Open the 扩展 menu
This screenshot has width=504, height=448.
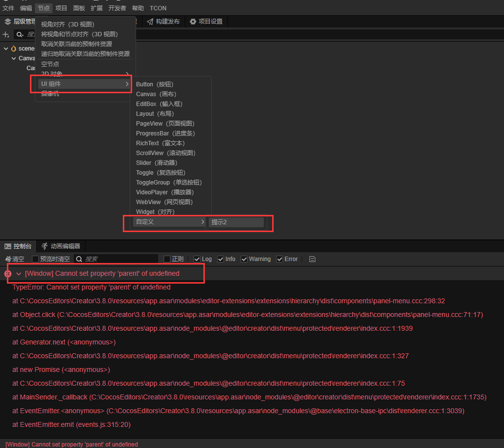[97, 8]
